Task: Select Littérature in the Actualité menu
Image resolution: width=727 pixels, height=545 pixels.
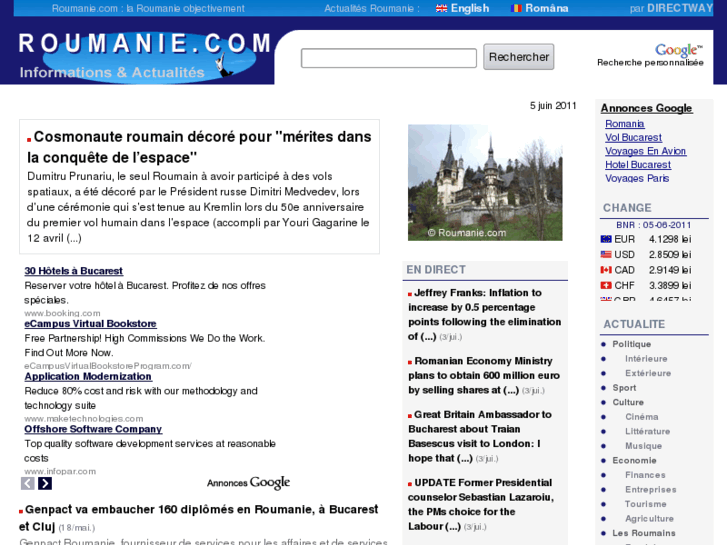Action: (647, 431)
